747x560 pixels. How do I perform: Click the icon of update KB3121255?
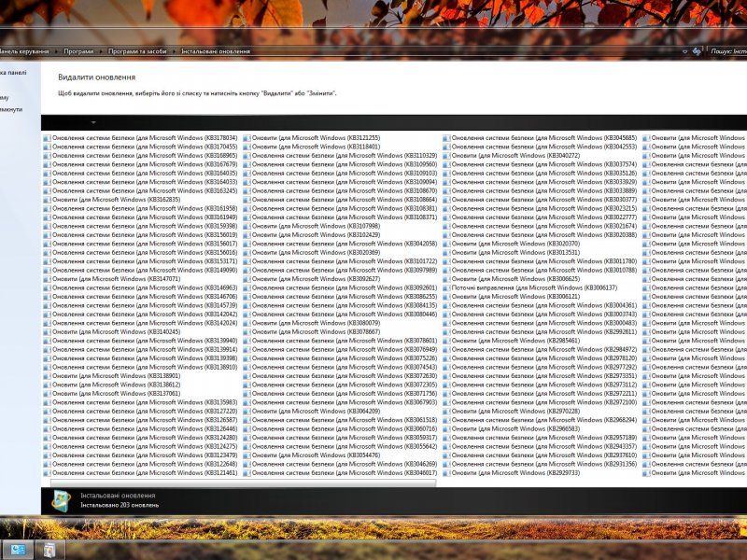pyautogui.click(x=247, y=138)
